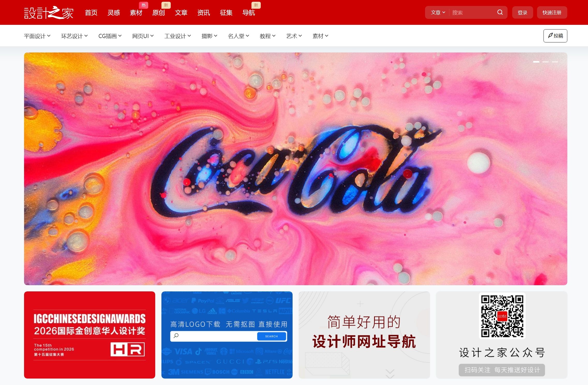Click into the 搜索 input field
Screen dimensions: 588x385
tap(472, 12)
